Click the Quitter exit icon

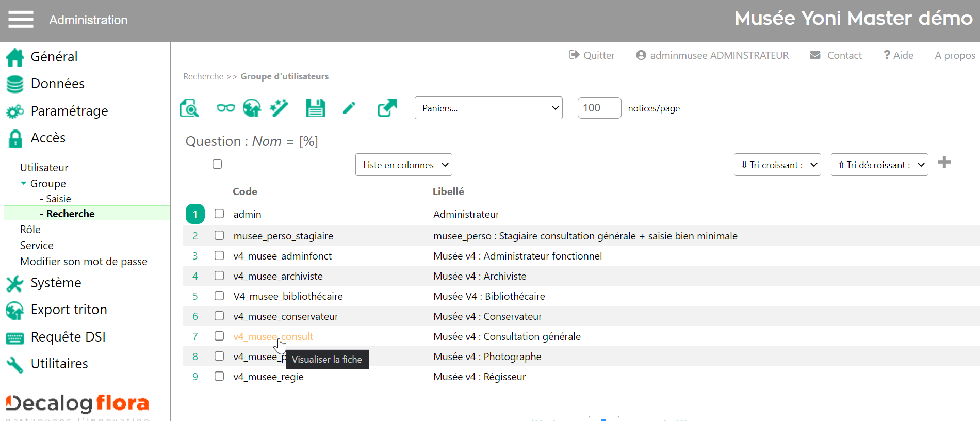(x=574, y=55)
